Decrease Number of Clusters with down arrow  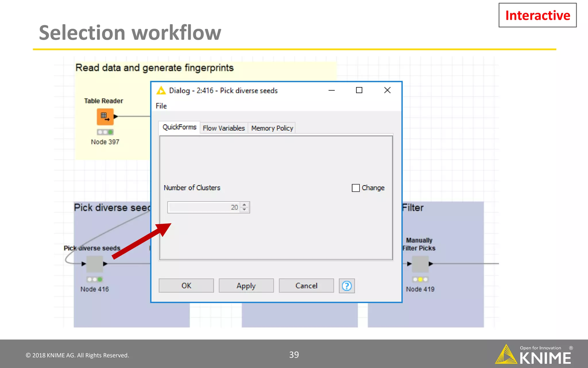(x=244, y=210)
